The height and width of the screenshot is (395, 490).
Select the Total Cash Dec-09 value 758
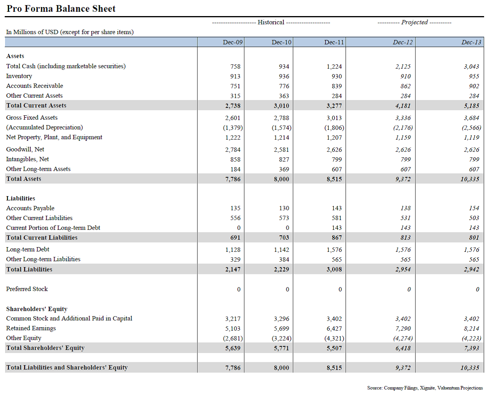point(235,66)
